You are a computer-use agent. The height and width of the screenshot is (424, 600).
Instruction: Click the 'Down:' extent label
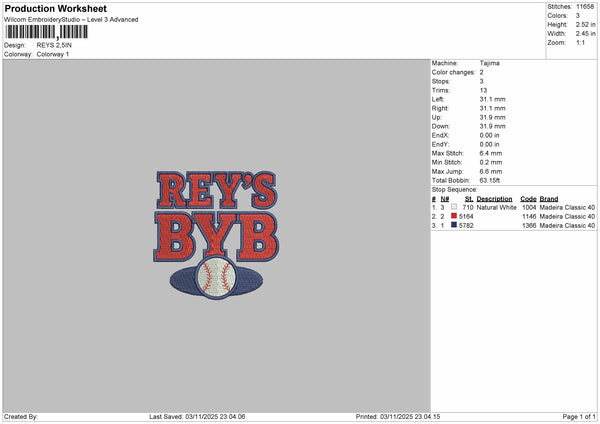pyautogui.click(x=440, y=126)
